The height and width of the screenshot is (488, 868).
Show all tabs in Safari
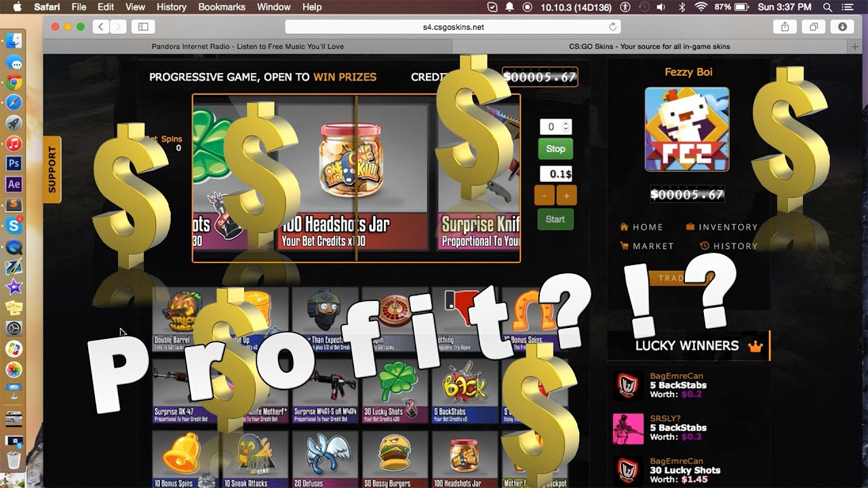pyautogui.click(x=813, y=27)
